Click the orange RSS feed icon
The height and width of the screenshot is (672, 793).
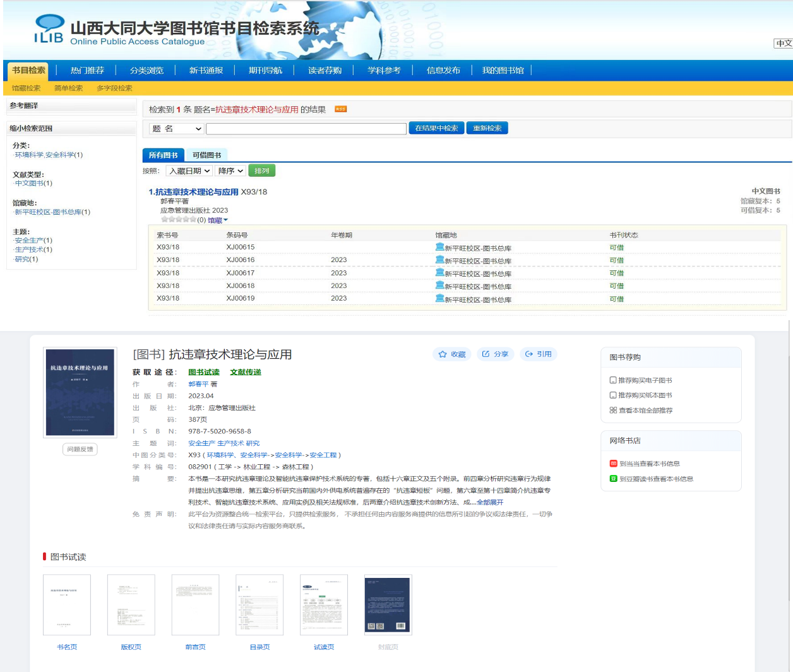point(340,109)
